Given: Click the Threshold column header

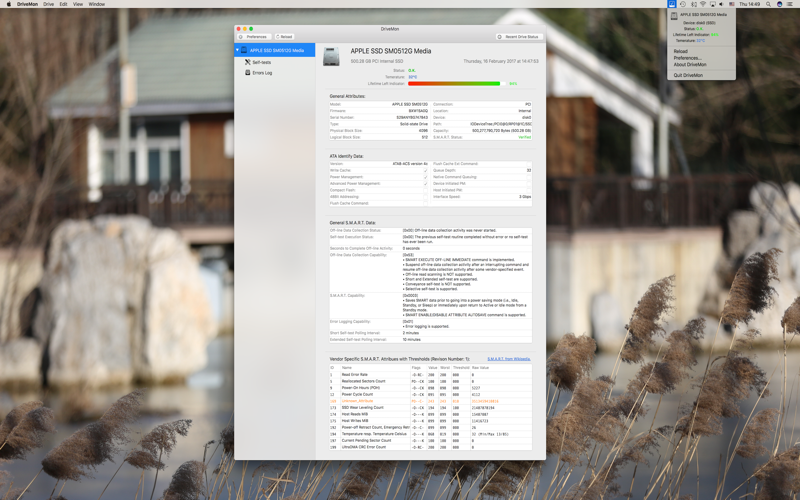Looking at the screenshot, I should (x=461, y=368).
